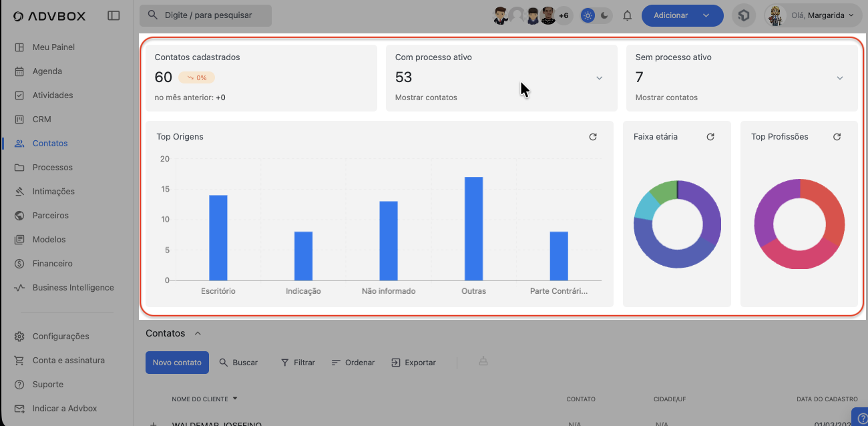
Task: Expand the Com processo ativo card
Action: 599,78
